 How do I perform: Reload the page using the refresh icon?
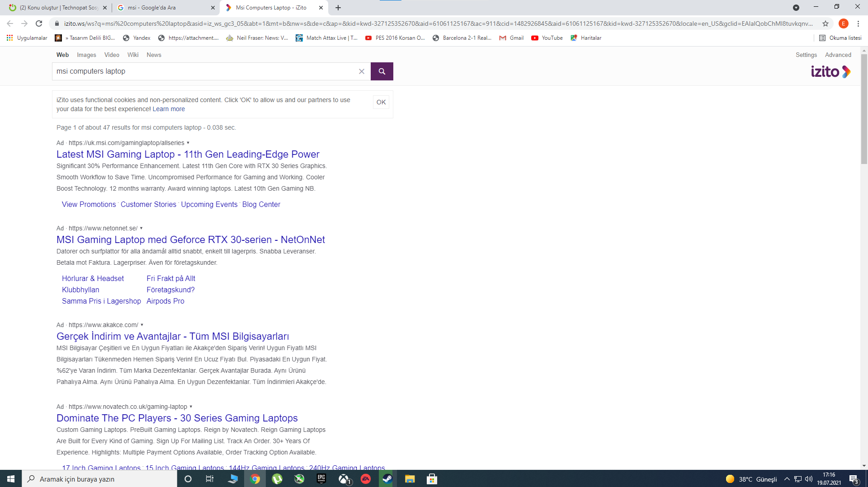tap(39, 23)
